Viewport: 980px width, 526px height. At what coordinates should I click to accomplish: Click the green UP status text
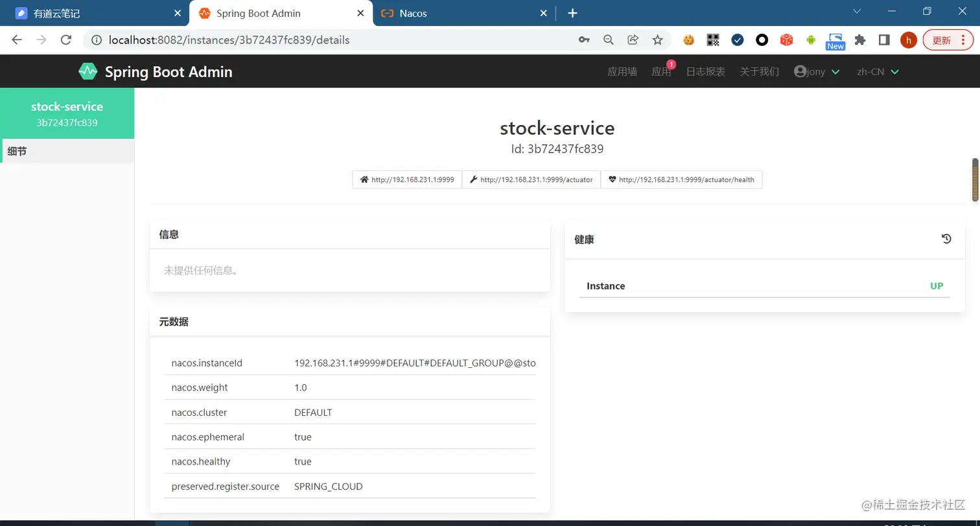937,286
